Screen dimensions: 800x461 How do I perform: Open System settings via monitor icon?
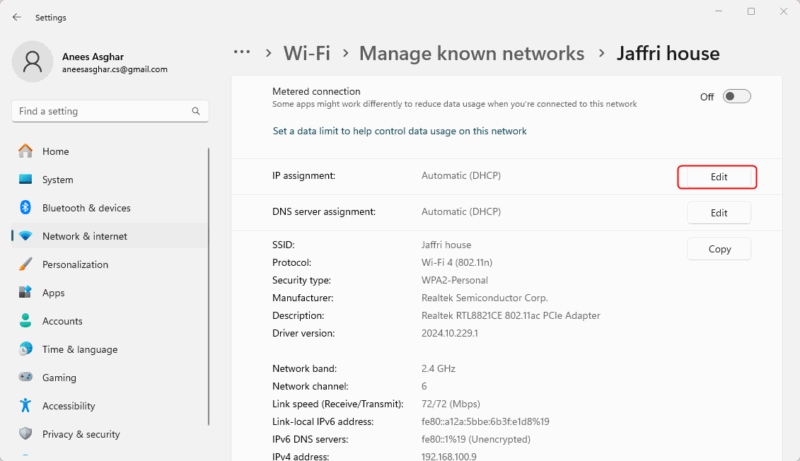coord(26,180)
